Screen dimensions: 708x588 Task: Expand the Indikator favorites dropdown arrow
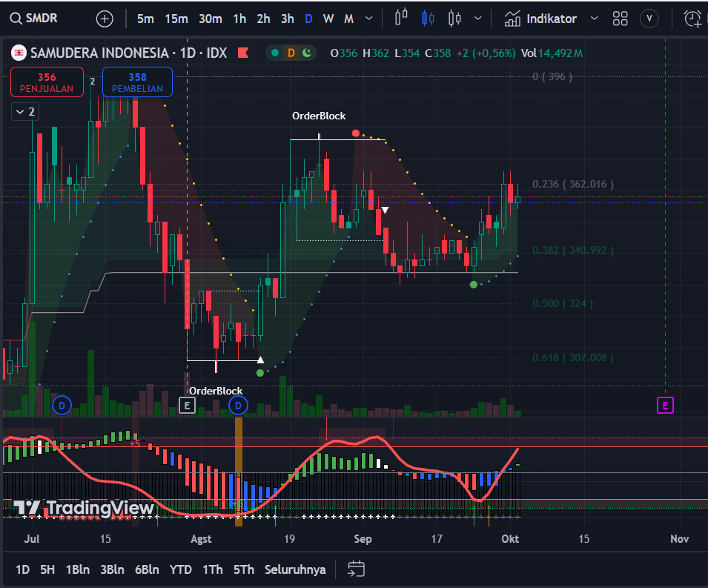click(595, 19)
